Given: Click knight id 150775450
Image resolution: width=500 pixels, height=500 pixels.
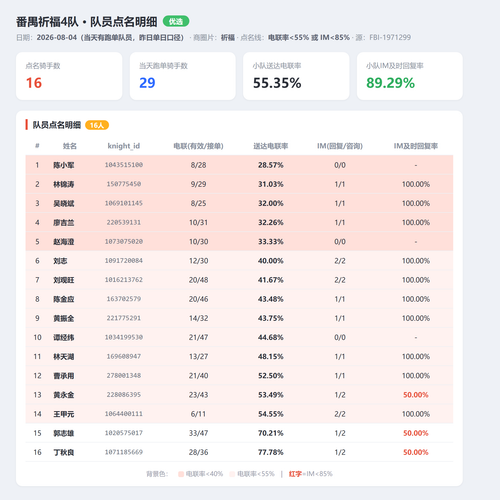Looking at the screenshot, I should pyautogui.click(x=124, y=184).
